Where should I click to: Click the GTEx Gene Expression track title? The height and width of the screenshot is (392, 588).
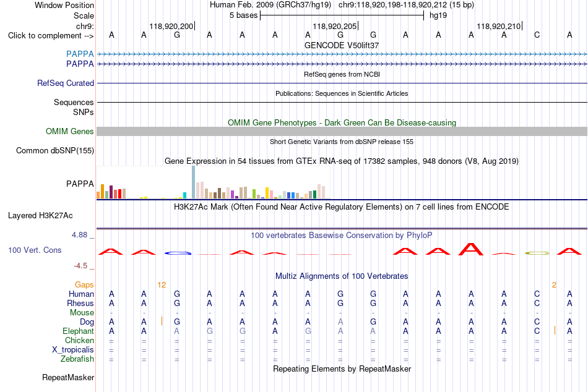342,161
